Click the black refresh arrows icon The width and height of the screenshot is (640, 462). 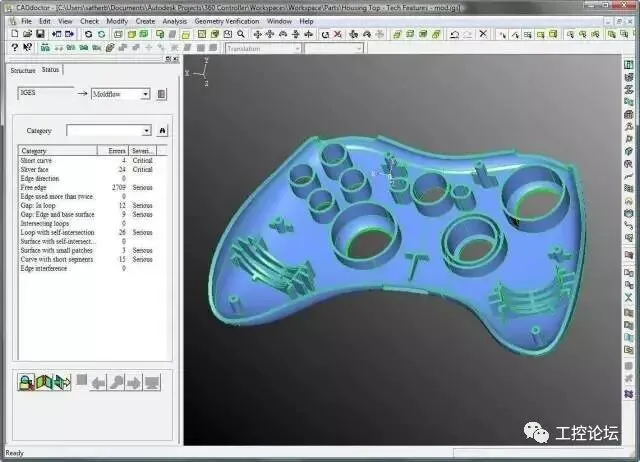pyautogui.click(x=88, y=34)
